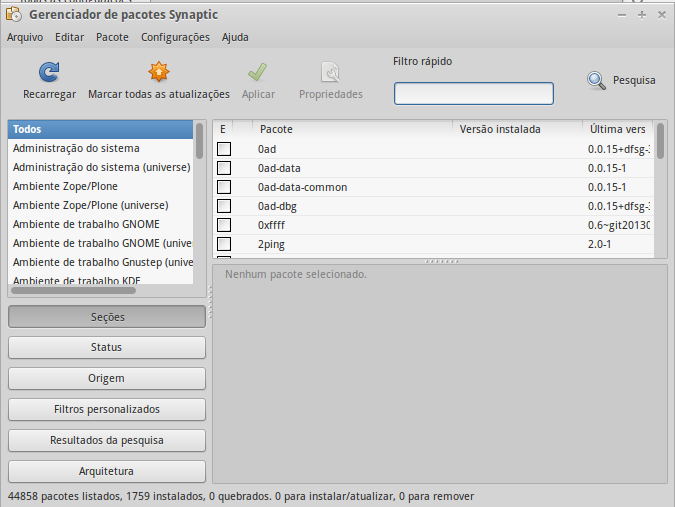Viewport: 675px width, 507px height.
Task: Focus the Filtro rápido input field
Action: click(x=474, y=93)
